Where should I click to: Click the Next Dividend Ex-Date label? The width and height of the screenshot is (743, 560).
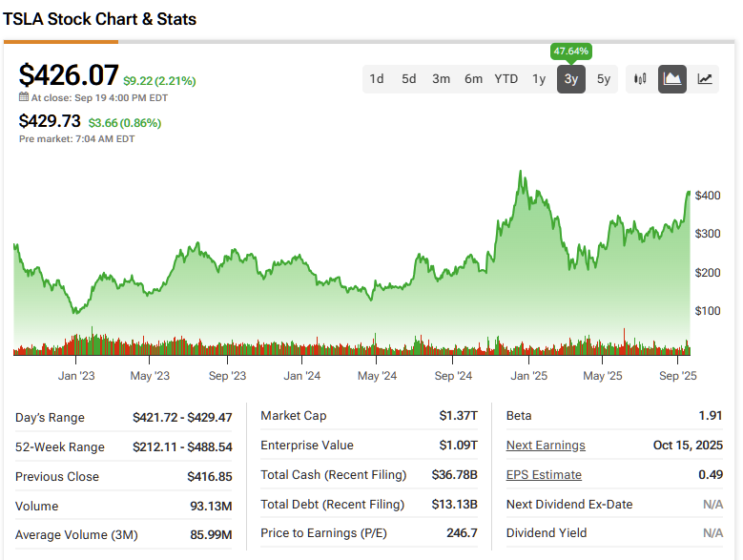click(569, 504)
